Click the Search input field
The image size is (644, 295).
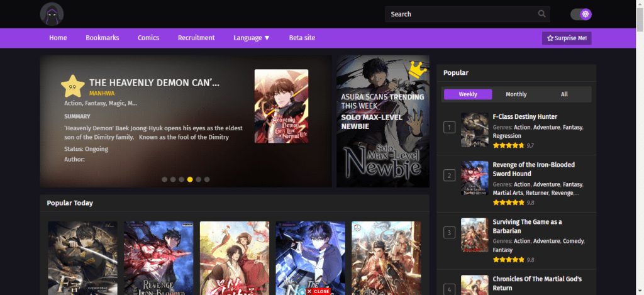467,14
